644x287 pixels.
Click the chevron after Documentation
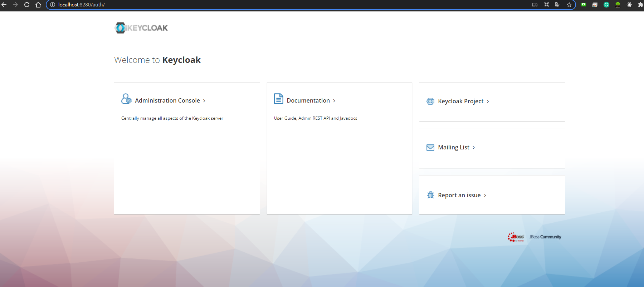[x=334, y=101]
